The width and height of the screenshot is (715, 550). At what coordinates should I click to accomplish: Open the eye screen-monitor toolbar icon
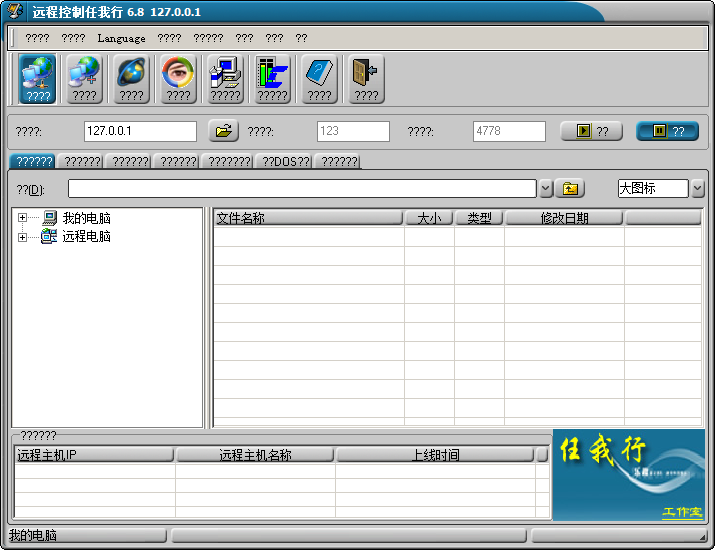point(178,78)
